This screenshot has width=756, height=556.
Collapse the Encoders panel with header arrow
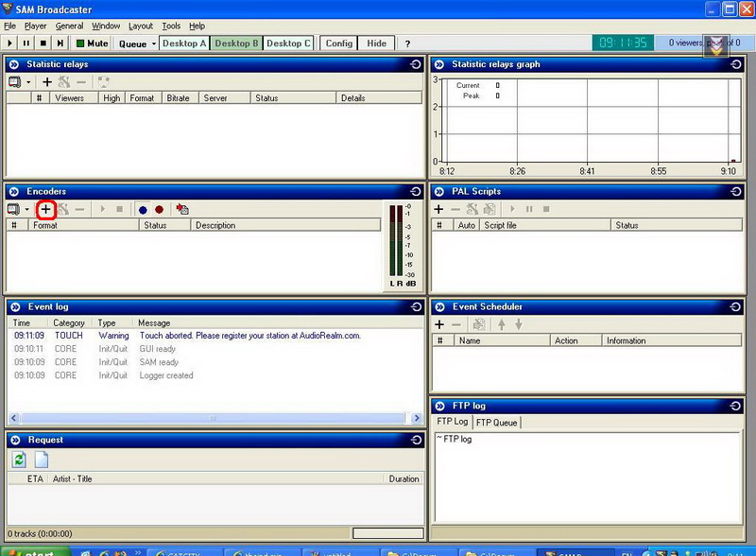(14, 192)
